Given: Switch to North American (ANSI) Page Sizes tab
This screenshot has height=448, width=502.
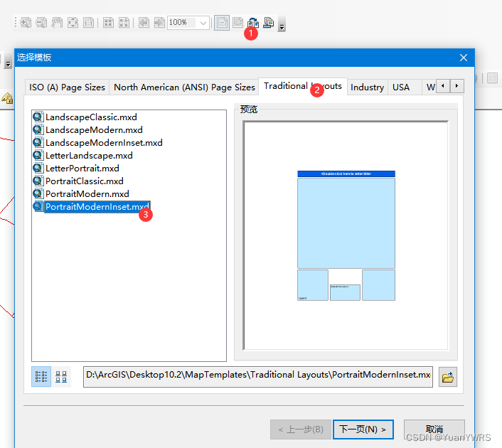Looking at the screenshot, I should coord(184,87).
